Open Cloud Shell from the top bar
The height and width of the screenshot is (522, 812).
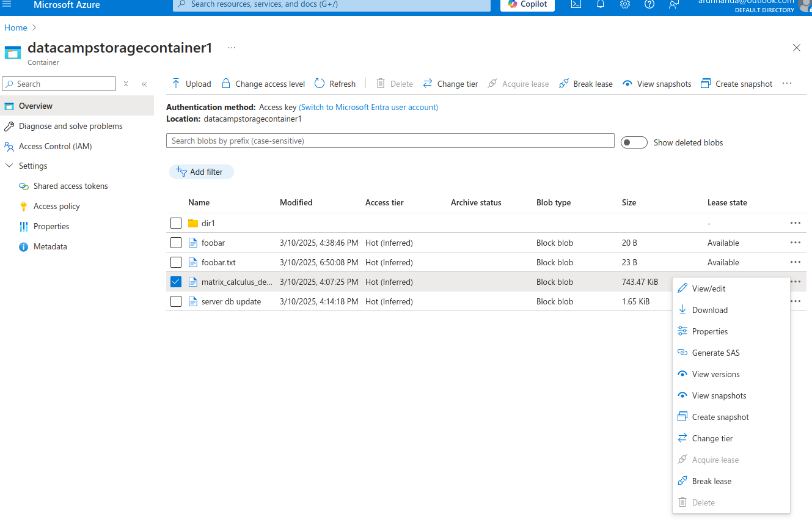[x=576, y=4]
